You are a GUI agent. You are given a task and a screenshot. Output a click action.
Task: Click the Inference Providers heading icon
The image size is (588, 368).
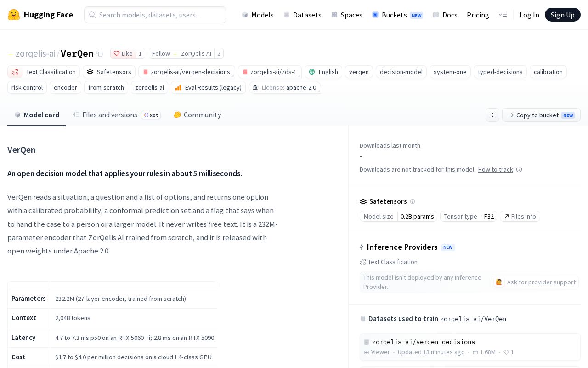pyautogui.click(x=362, y=247)
